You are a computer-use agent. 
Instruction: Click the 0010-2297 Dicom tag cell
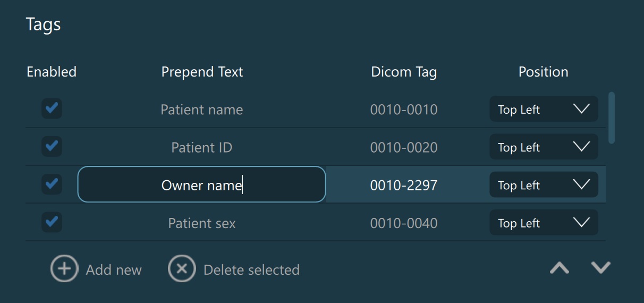404,185
